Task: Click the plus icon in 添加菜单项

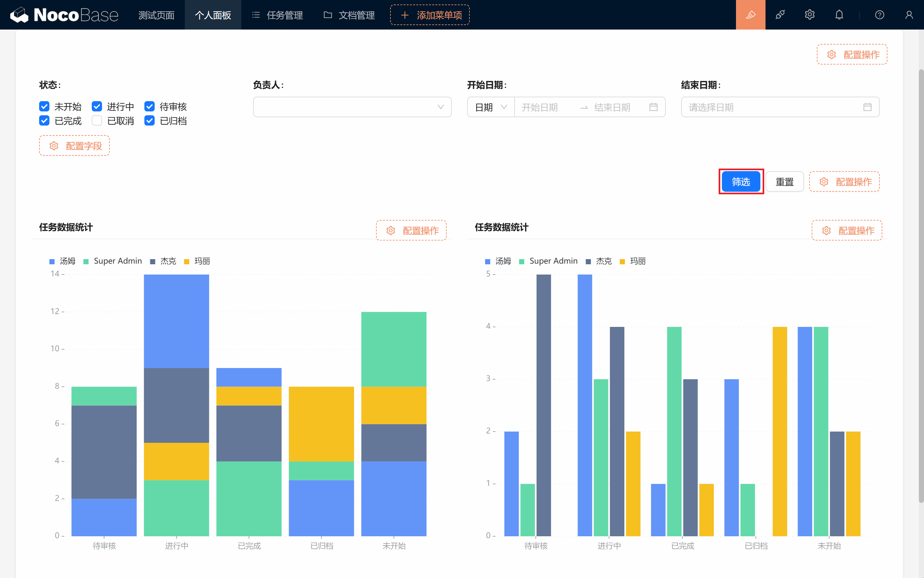Action: coord(405,15)
